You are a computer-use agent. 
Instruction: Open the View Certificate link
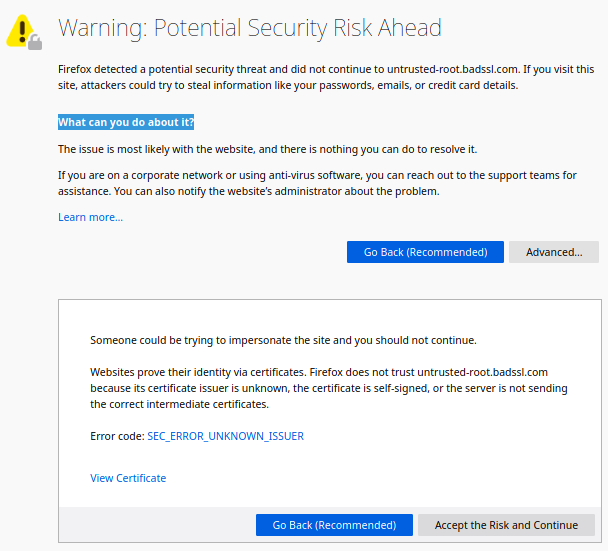[x=128, y=478]
